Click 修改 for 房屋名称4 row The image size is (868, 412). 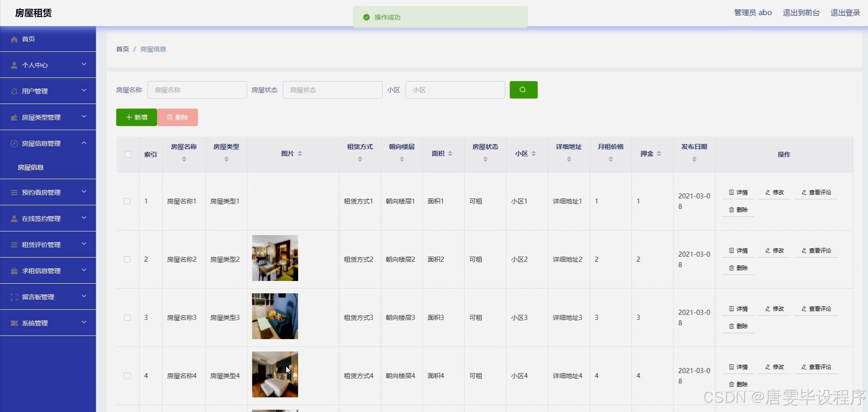774,367
